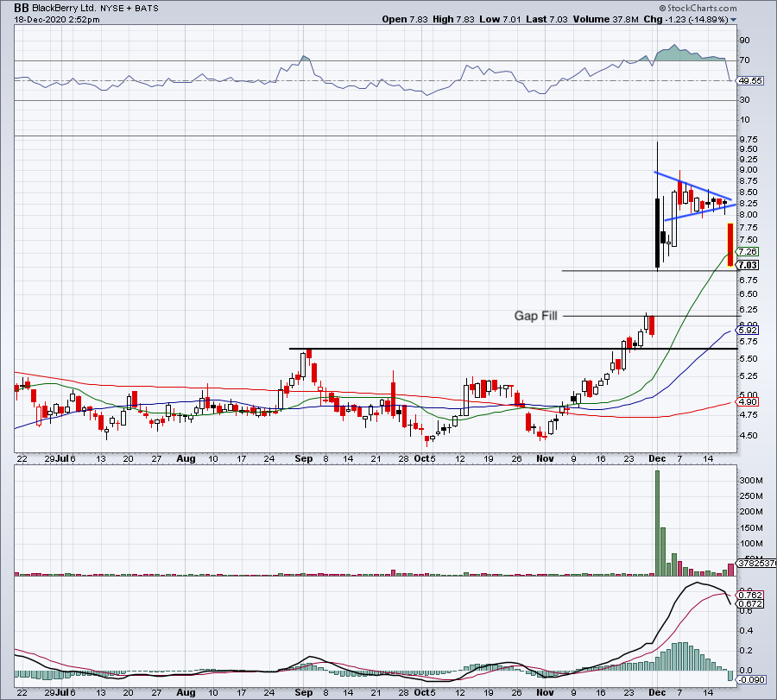Click the 7.26 moving average price tag
Image resolution: width=777 pixels, height=700 pixels.
click(748, 252)
